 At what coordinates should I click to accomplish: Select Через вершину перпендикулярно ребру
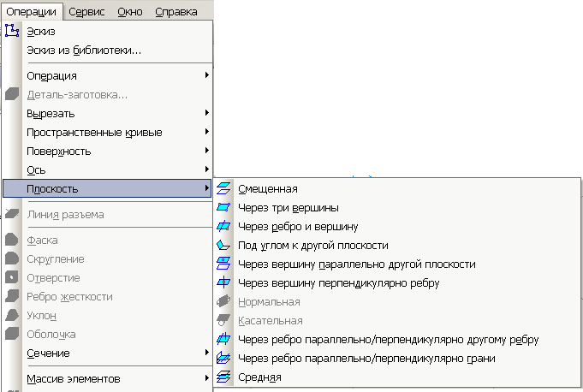339,283
